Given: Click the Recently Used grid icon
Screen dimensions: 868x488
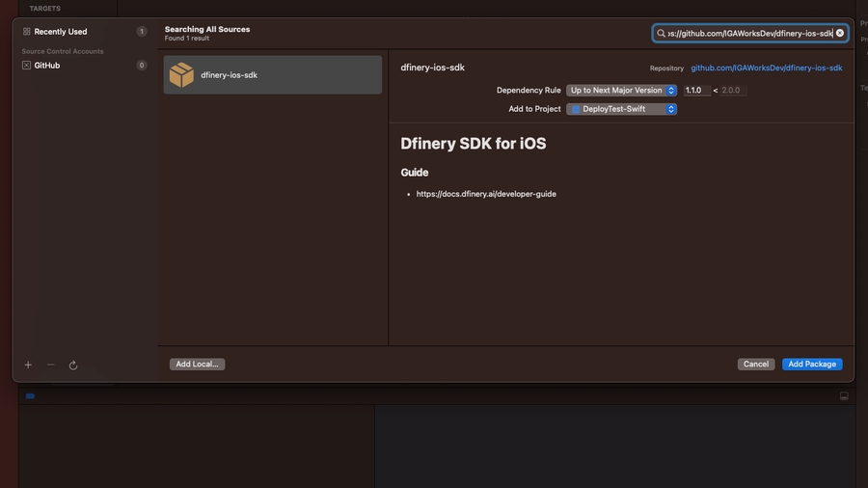Looking at the screenshot, I should [27, 32].
